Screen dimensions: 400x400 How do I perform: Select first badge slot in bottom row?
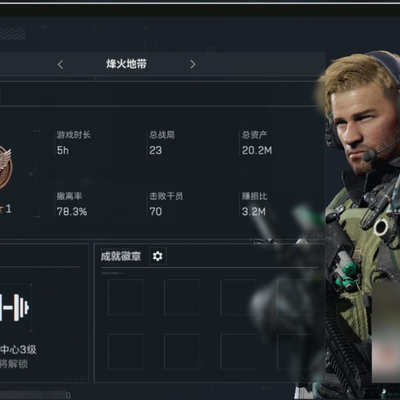point(126,352)
